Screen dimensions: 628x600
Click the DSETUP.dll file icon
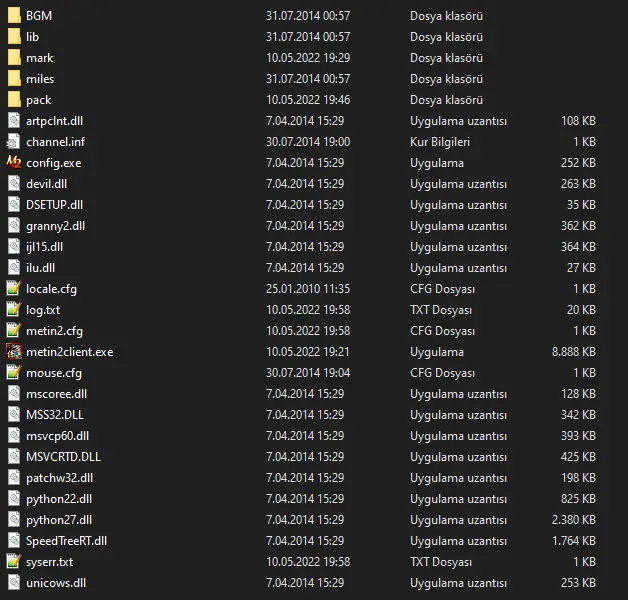point(14,205)
